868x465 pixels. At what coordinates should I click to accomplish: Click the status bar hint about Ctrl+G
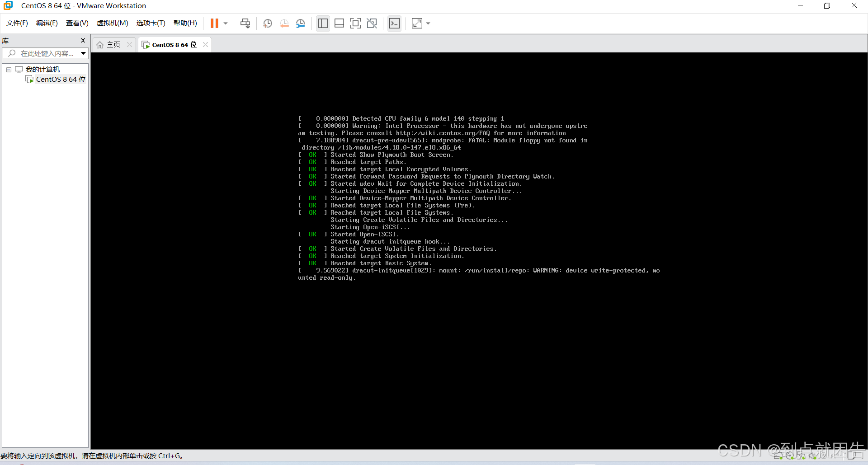(x=92, y=456)
